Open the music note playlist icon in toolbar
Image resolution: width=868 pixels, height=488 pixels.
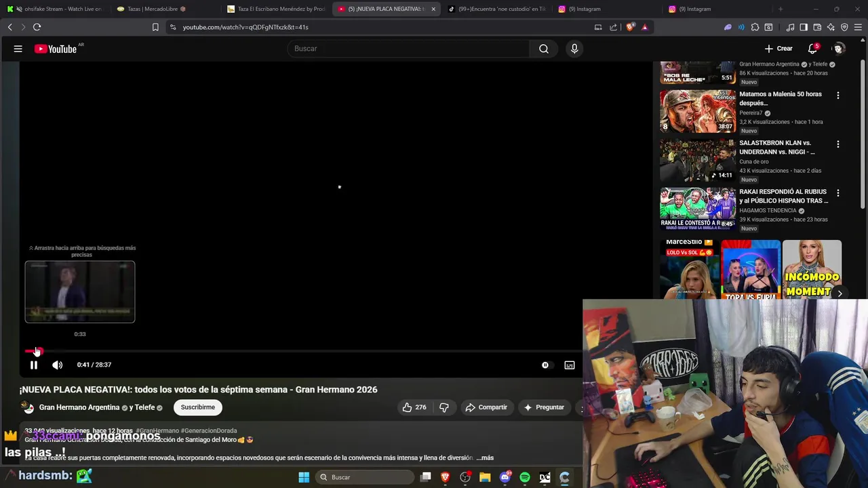coord(790,27)
